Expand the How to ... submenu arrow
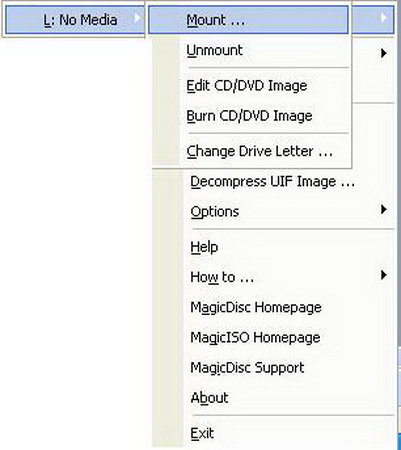The image size is (401, 450). (x=384, y=275)
